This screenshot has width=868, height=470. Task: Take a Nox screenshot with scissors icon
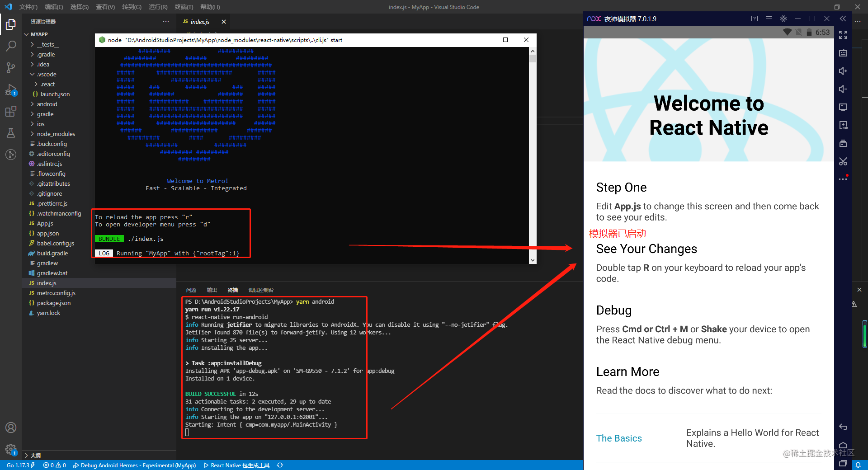843,161
